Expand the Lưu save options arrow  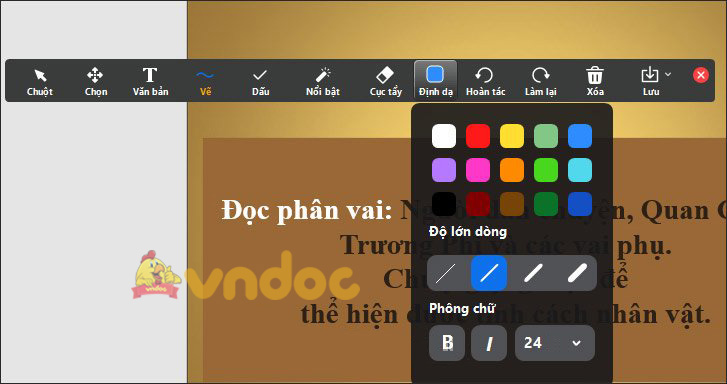point(668,74)
